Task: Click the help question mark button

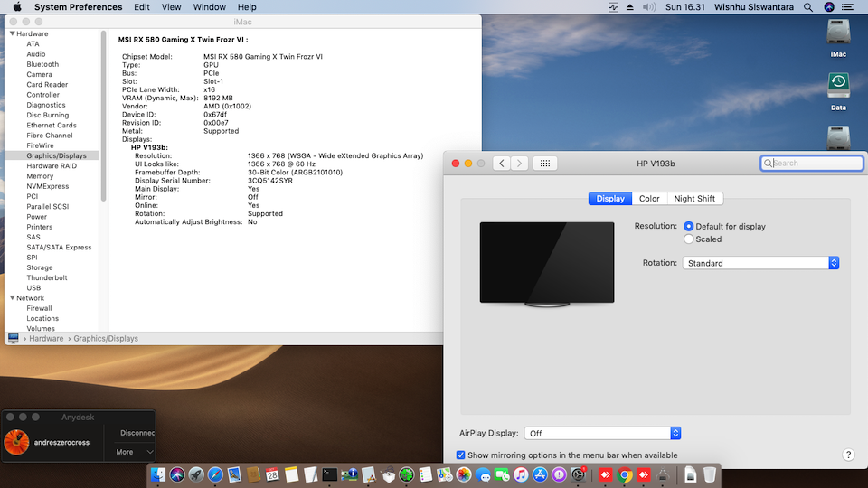Action: point(848,455)
